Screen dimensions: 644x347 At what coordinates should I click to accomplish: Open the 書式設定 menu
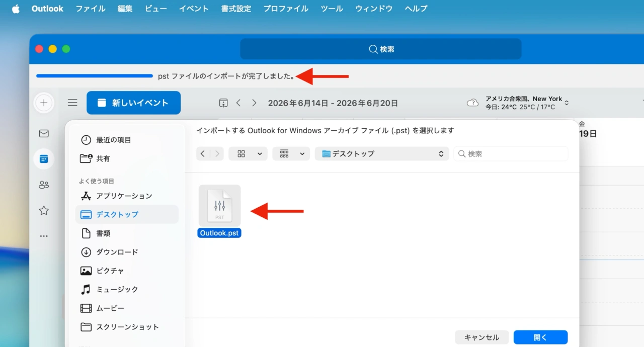pyautogui.click(x=236, y=9)
